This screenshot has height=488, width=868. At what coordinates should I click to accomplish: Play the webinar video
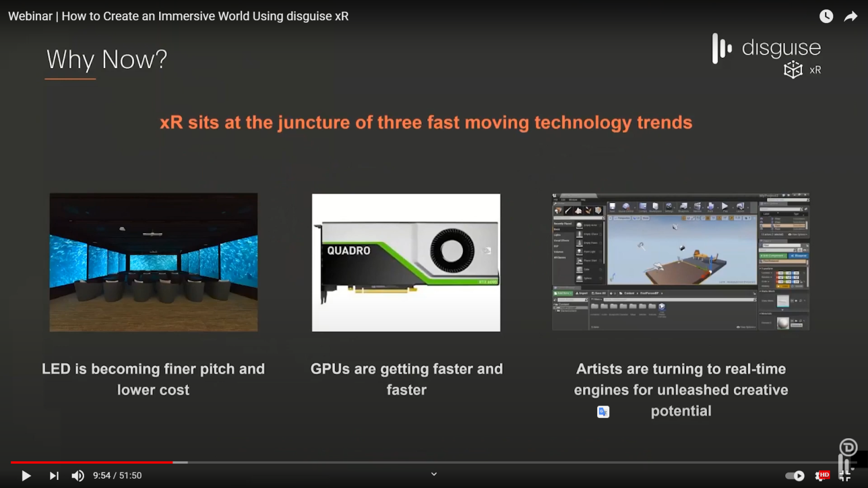pyautogui.click(x=26, y=476)
